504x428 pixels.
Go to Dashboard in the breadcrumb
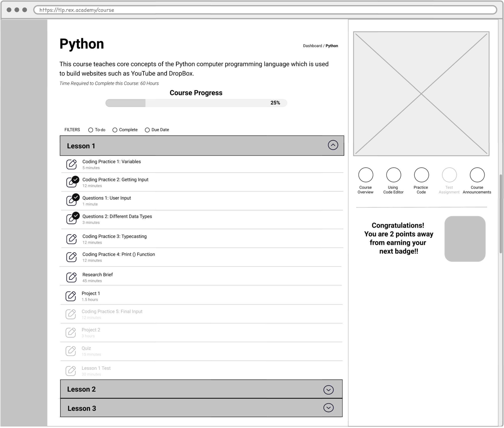point(312,46)
